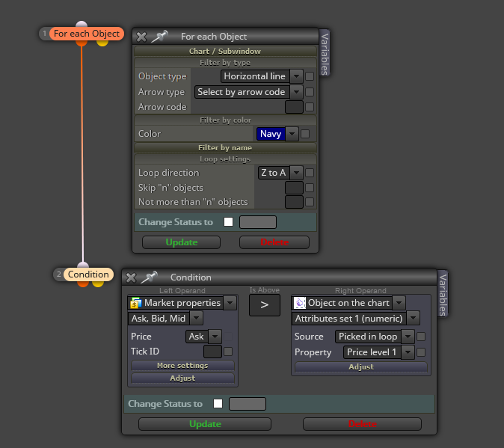
Task: Click the yellow output dot under For each Object node
Action: click(x=102, y=43)
